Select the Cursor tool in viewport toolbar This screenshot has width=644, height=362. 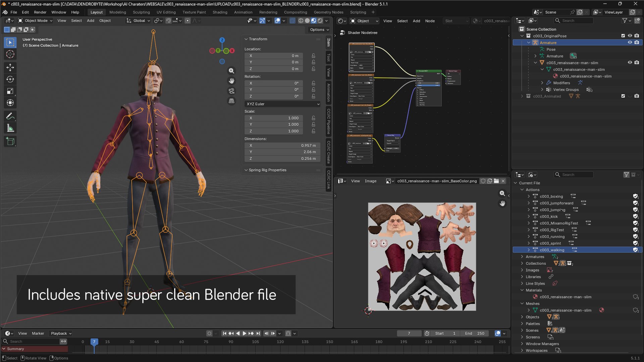coord(10,54)
